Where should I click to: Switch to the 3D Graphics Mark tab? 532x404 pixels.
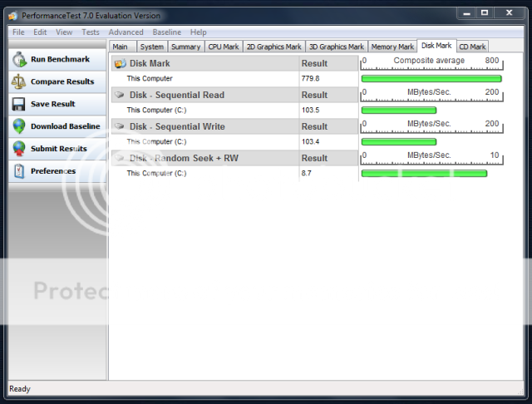click(x=336, y=47)
